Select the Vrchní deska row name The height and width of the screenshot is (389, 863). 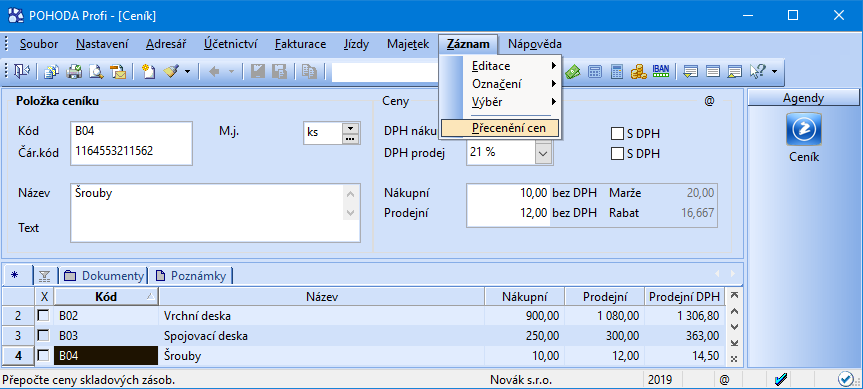pyautogui.click(x=197, y=316)
